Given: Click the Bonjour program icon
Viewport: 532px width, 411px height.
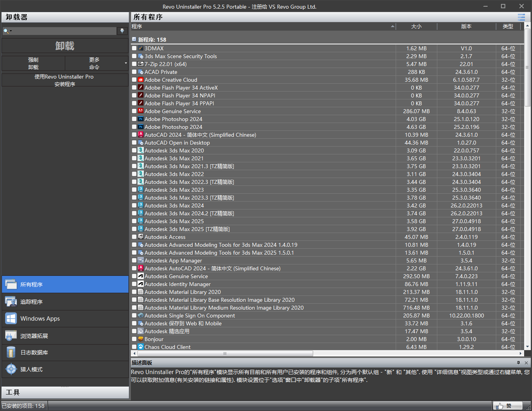Looking at the screenshot, I should pos(141,339).
